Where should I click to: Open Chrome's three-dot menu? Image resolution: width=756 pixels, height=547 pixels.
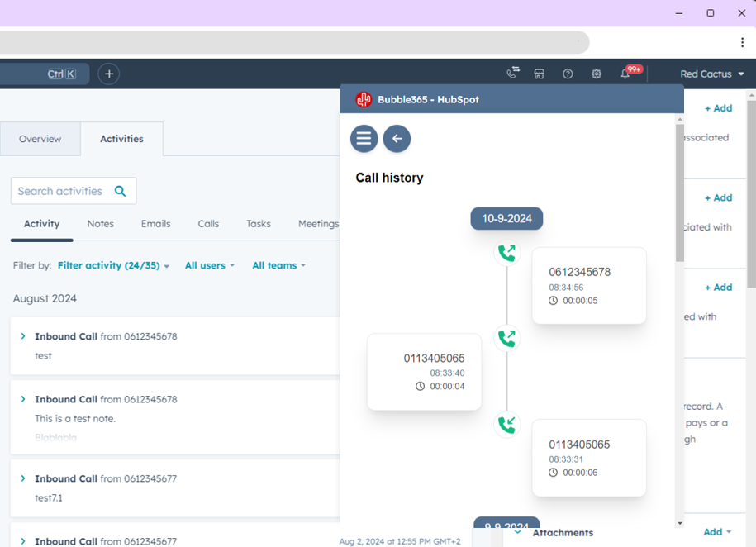(742, 42)
